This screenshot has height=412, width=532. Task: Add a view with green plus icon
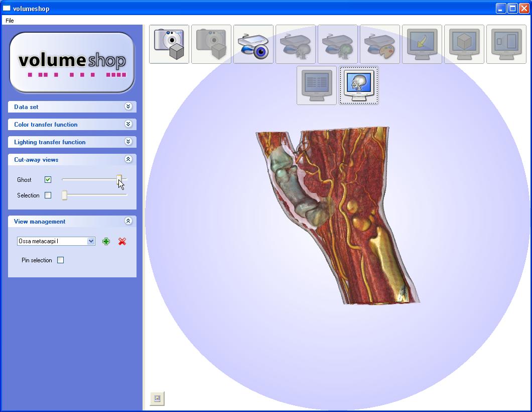pos(106,241)
